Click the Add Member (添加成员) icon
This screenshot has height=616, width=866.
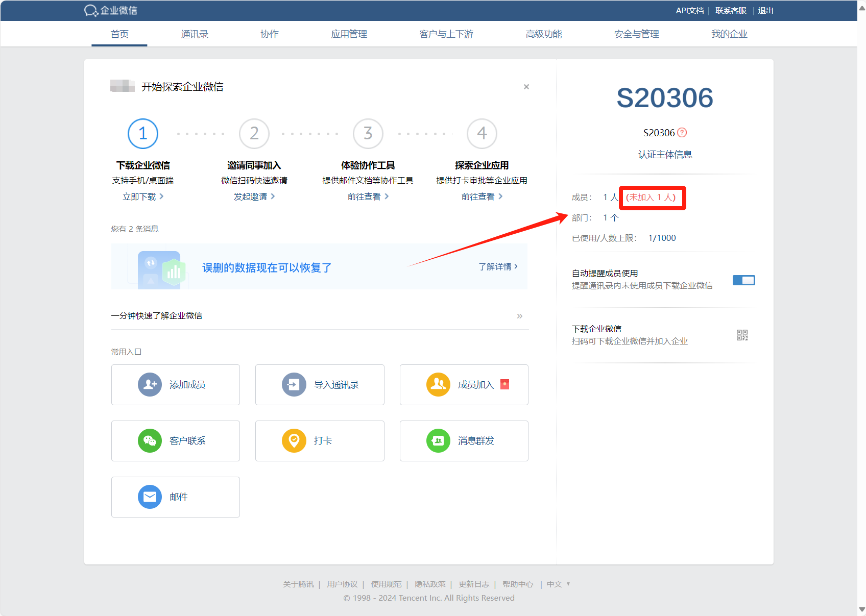pyautogui.click(x=150, y=385)
